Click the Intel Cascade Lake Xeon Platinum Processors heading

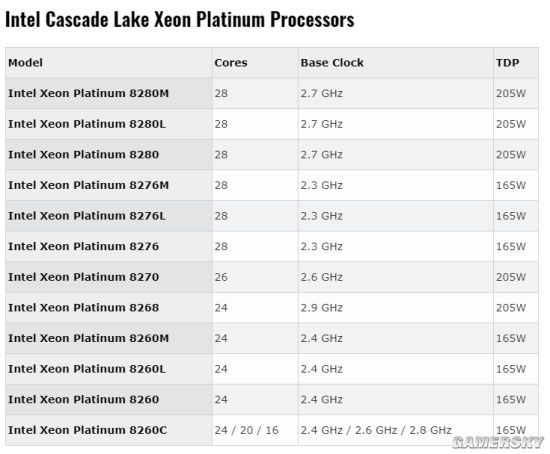pyautogui.click(x=180, y=19)
